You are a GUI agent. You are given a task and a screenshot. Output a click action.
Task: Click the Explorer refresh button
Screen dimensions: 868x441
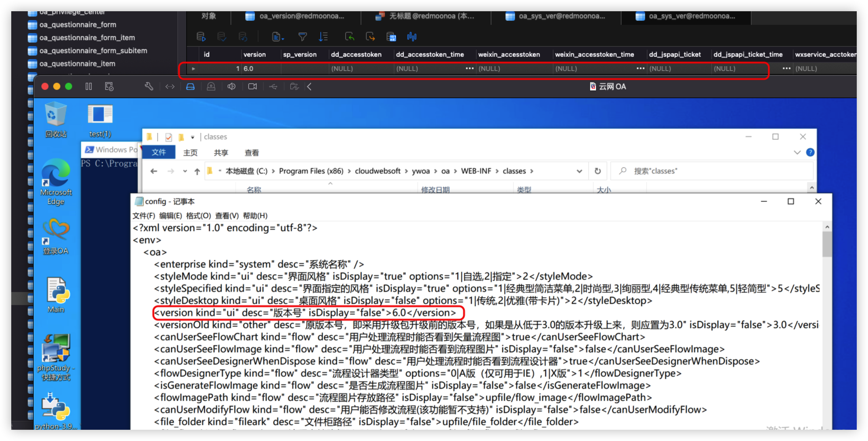(x=597, y=171)
